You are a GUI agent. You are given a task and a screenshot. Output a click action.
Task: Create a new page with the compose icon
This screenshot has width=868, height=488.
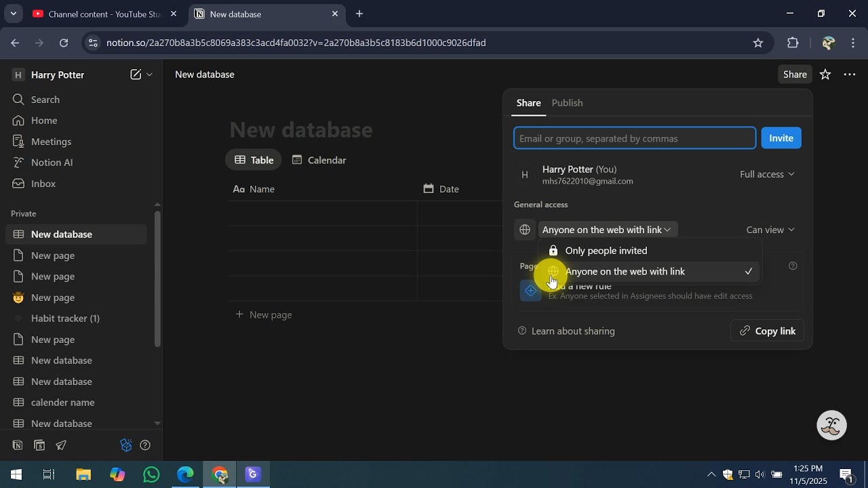pyautogui.click(x=136, y=75)
